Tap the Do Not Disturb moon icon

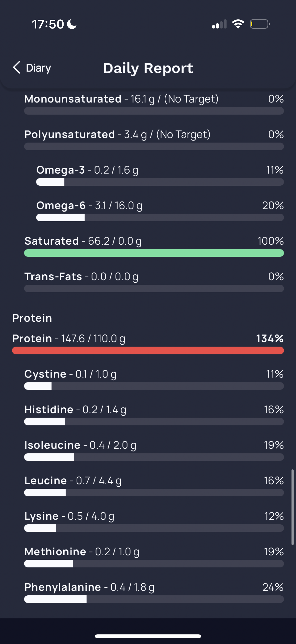point(72,24)
